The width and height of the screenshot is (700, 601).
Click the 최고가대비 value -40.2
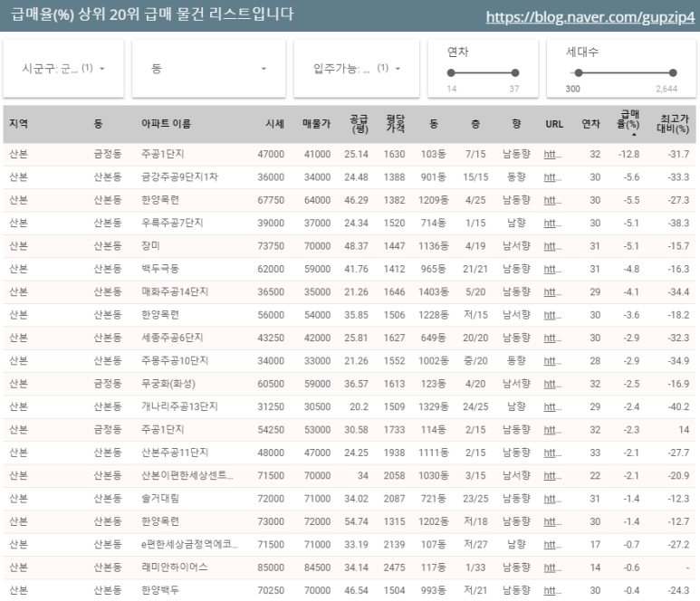pyautogui.click(x=678, y=407)
